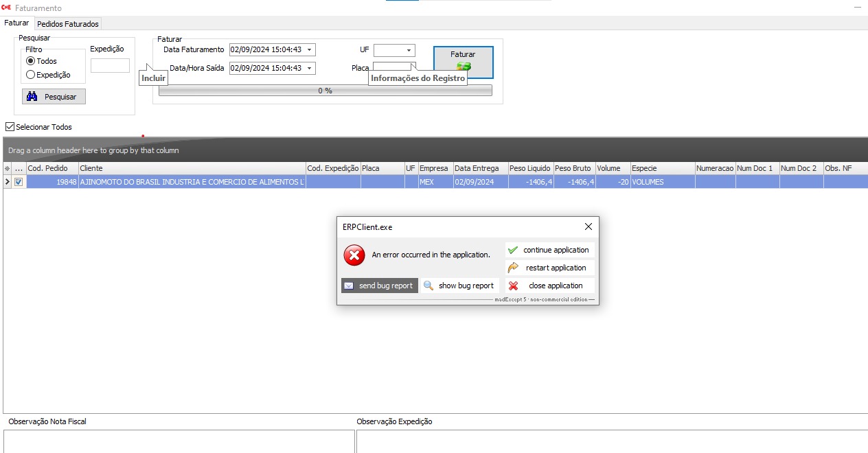The image size is (868, 453).
Task: Sort by the Cliente column header
Action: [191, 168]
